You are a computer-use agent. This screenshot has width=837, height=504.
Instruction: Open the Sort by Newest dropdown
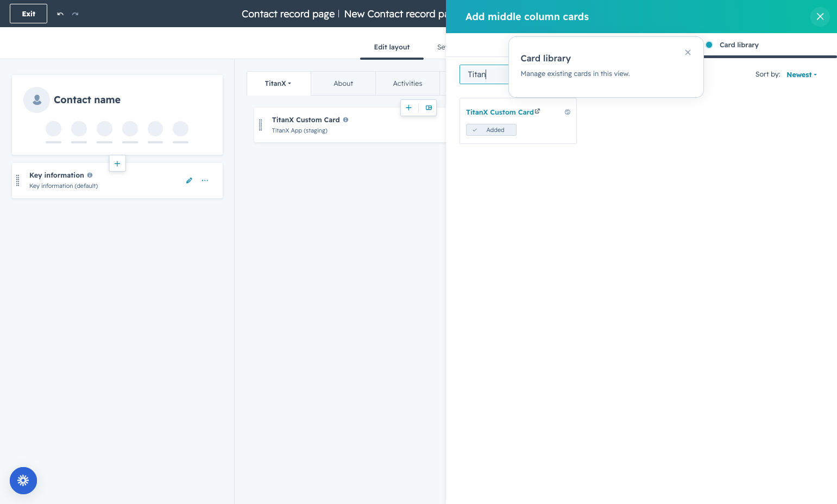point(802,75)
